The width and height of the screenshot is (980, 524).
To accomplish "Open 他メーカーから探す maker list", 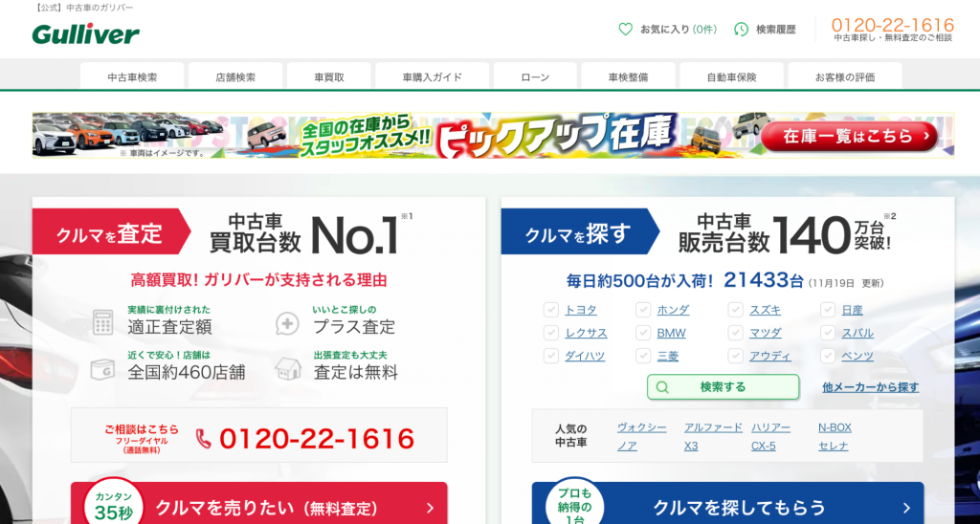I will [x=870, y=387].
